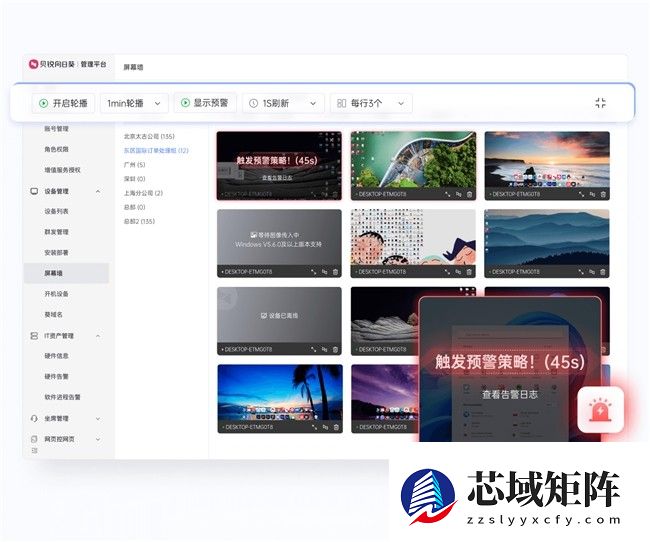The height and width of the screenshot is (542, 650).
Task: Expand the palm tree desktop to fullscreen
Action: point(315,427)
